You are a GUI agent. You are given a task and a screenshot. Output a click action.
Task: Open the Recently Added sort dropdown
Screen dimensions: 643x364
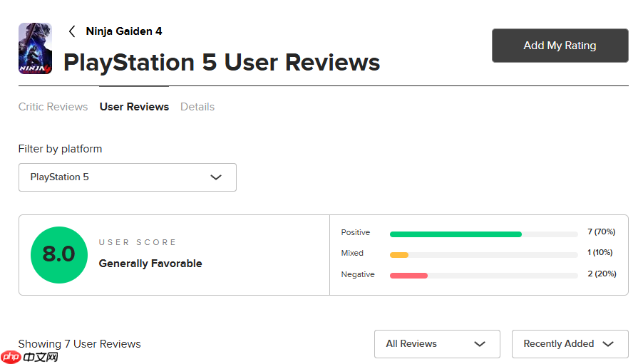point(569,344)
